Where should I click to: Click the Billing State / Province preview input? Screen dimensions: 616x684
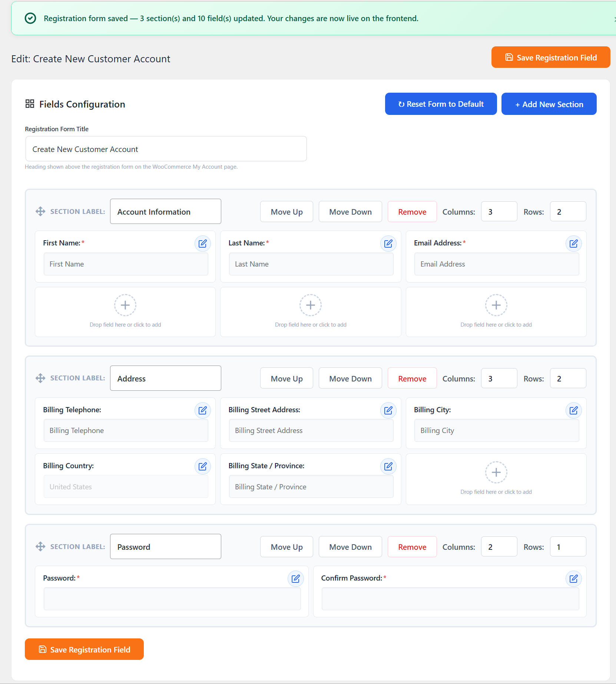pyautogui.click(x=311, y=486)
